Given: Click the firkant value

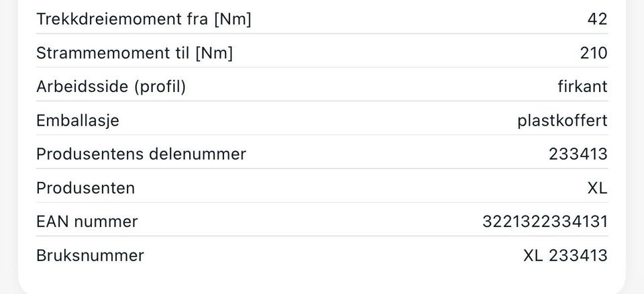Looking at the screenshot, I should pyautogui.click(x=582, y=87).
